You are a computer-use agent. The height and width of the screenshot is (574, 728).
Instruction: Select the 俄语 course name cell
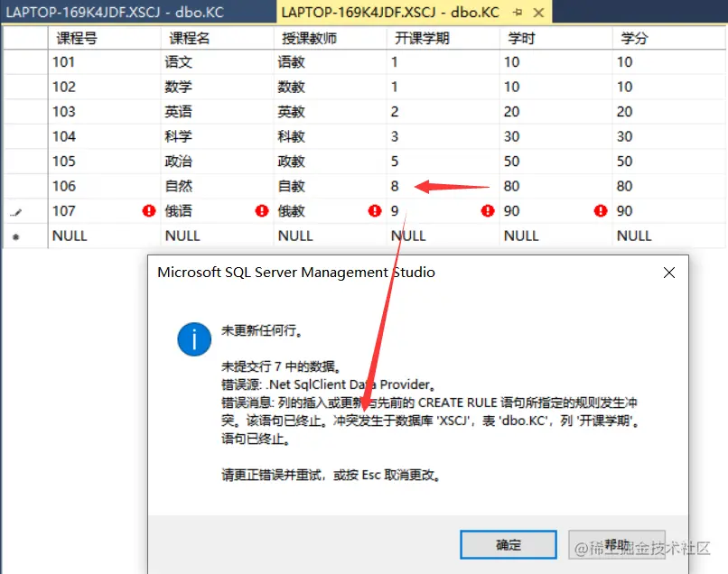pos(218,211)
